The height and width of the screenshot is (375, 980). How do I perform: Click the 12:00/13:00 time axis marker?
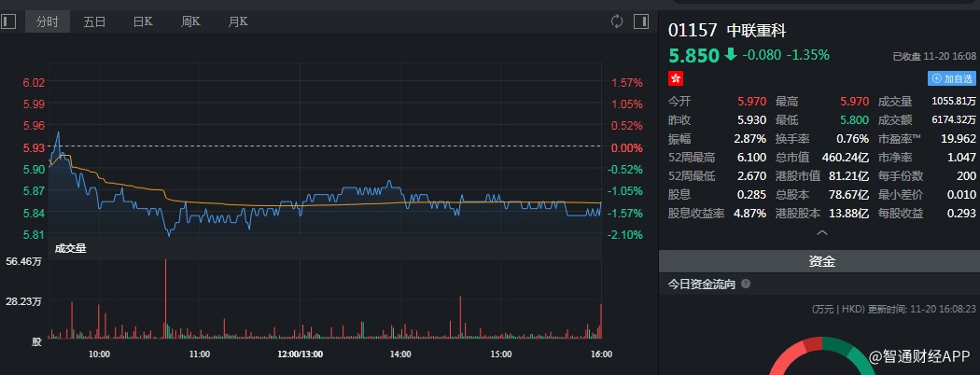300,354
